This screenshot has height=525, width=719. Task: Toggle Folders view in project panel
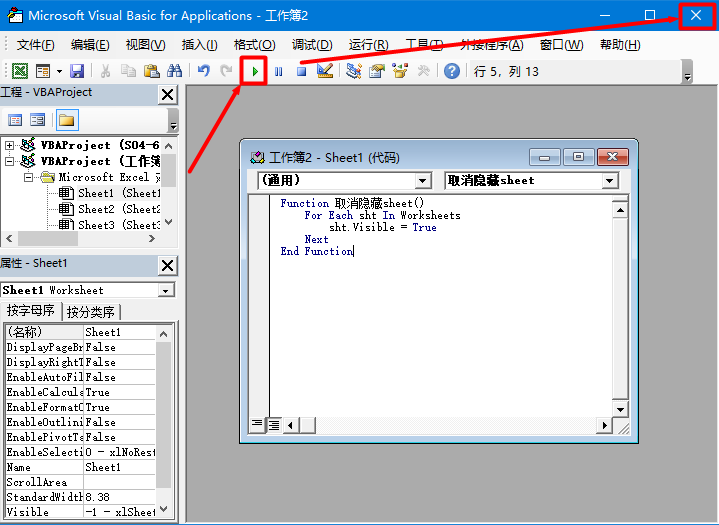click(x=66, y=120)
